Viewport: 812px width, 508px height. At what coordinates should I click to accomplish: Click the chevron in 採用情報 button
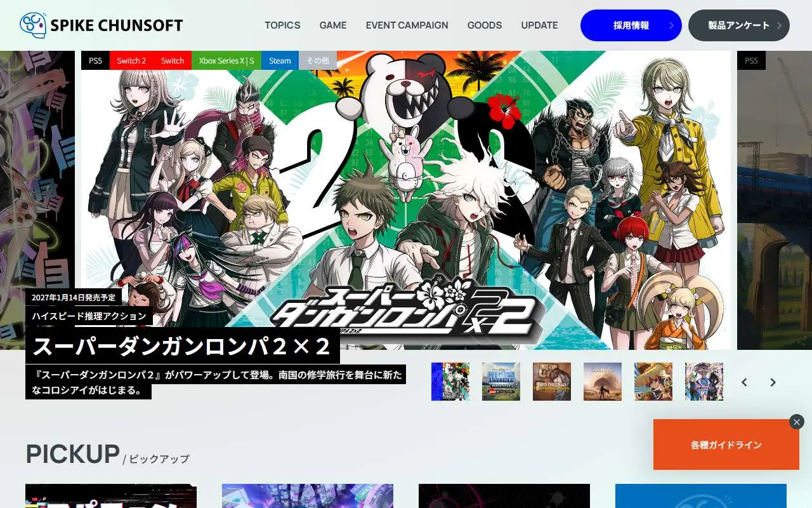pyautogui.click(x=671, y=25)
